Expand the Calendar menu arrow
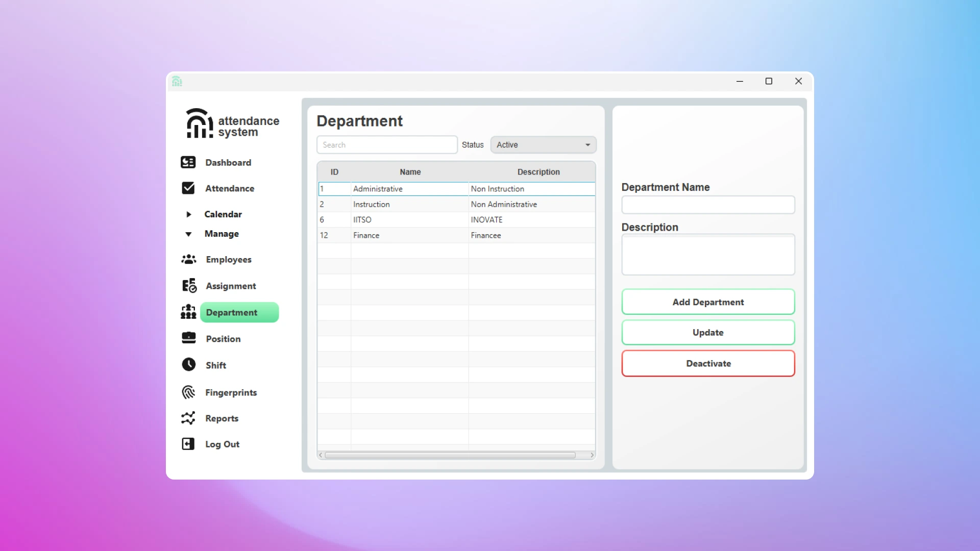The image size is (980, 551). pos(188,214)
